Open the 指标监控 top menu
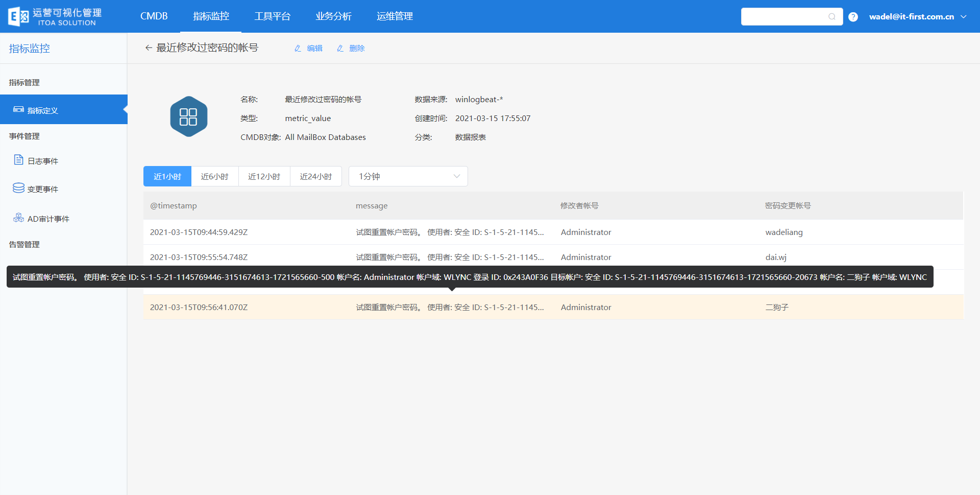980x495 pixels. (x=211, y=16)
